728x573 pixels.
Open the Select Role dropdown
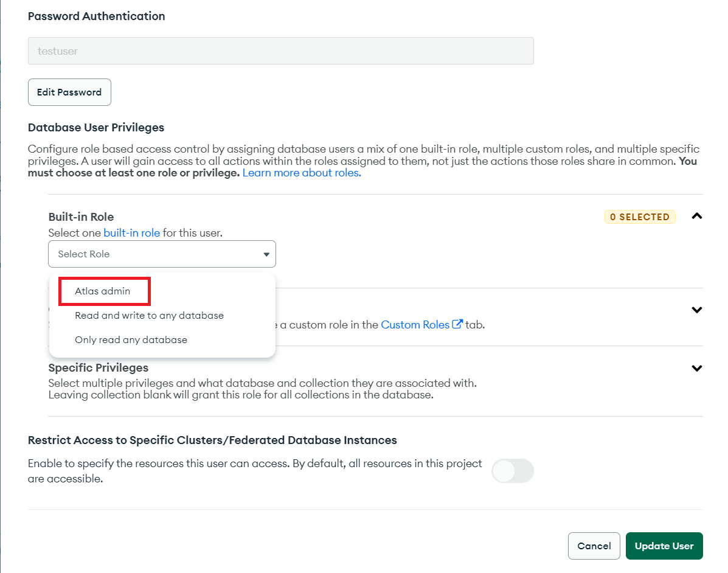coord(161,254)
